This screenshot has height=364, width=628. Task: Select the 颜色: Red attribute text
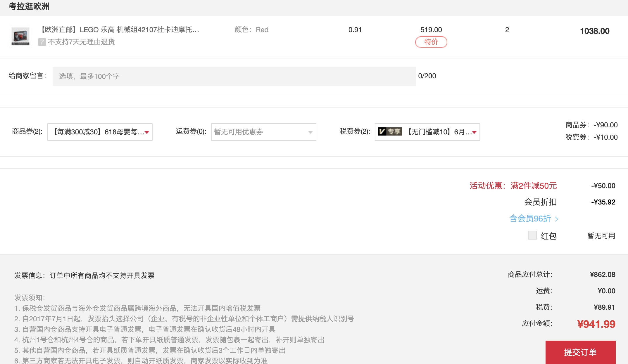tap(251, 30)
